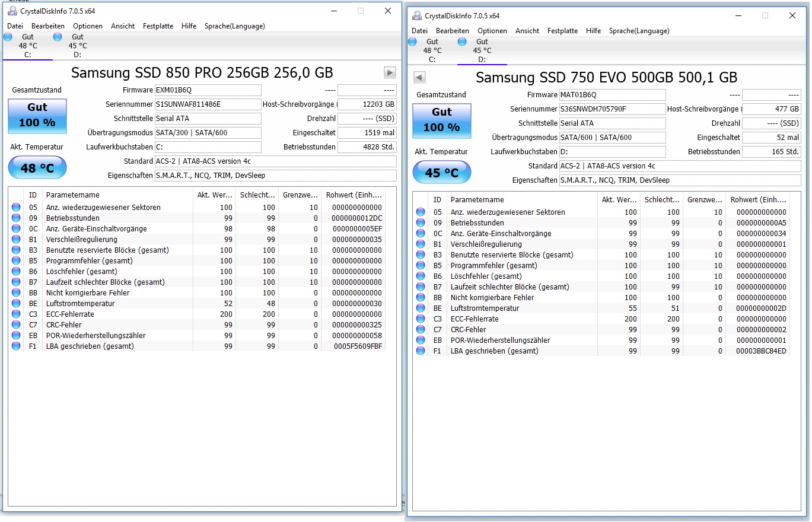812x522 pixels.
Task: Click status orb for row B7 in right window
Action: click(x=421, y=287)
